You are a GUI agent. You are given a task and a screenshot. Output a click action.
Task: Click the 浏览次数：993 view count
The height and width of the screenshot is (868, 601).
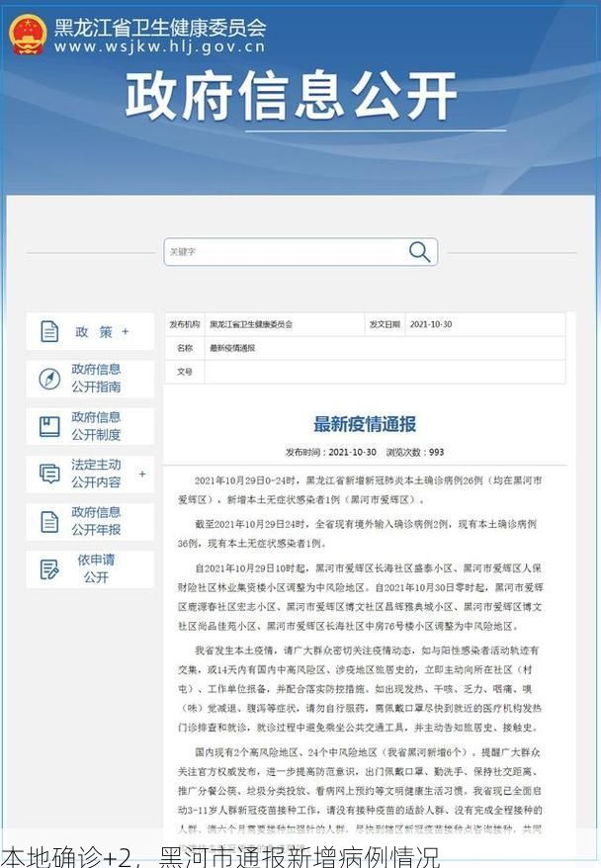point(415,452)
